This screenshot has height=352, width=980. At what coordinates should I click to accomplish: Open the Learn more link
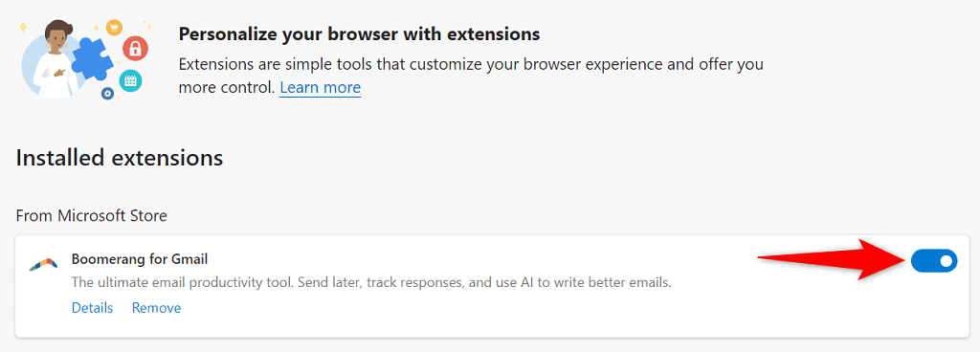pos(320,87)
